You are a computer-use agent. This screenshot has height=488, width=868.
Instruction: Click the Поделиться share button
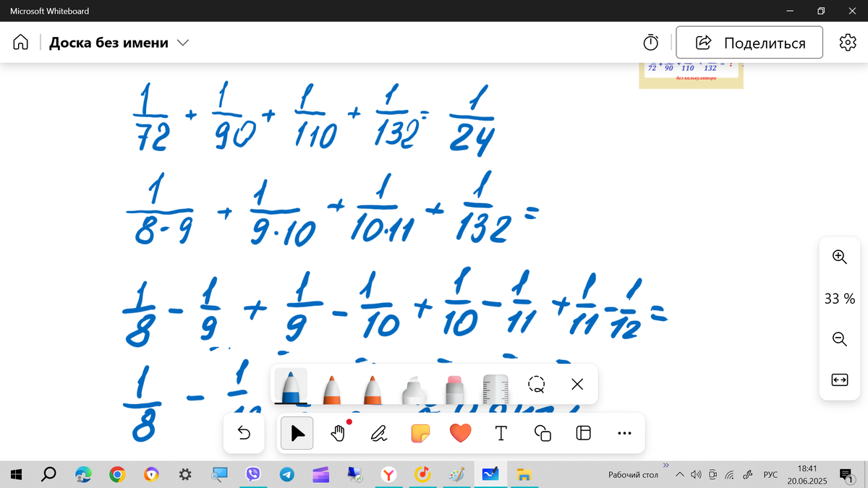click(749, 43)
